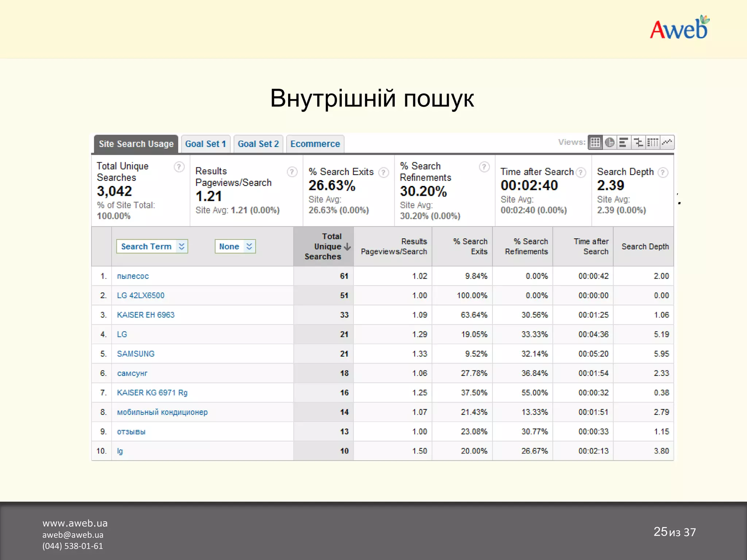The width and height of the screenshot is (747, 560).
Task: Sort by Total Unique Searches column
Action: click(324, 246)
